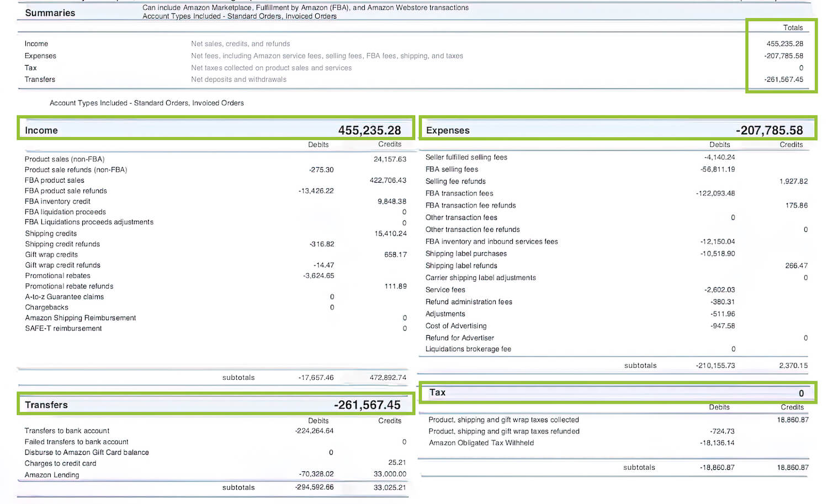This screenshot has width=828, height=504.
Task: Click the Failed transfers to bank account label
Action: (76, 442)
